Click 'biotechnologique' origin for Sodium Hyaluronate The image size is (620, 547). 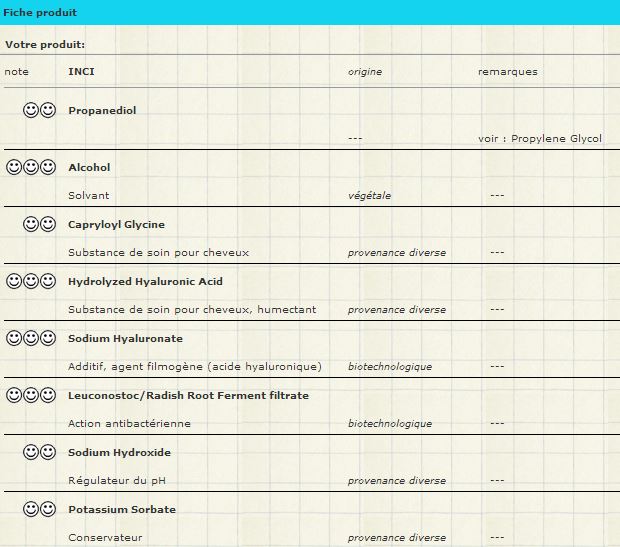tap(390, 367)
